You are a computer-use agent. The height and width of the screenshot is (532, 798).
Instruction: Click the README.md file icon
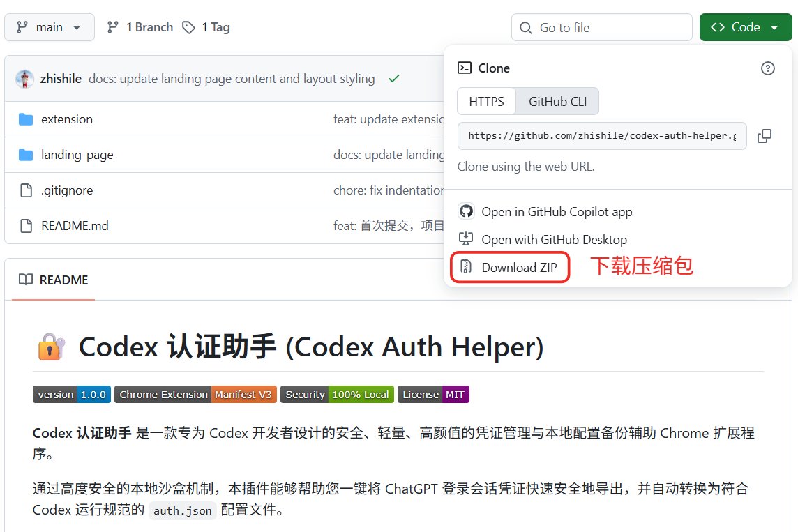point(25,226)
